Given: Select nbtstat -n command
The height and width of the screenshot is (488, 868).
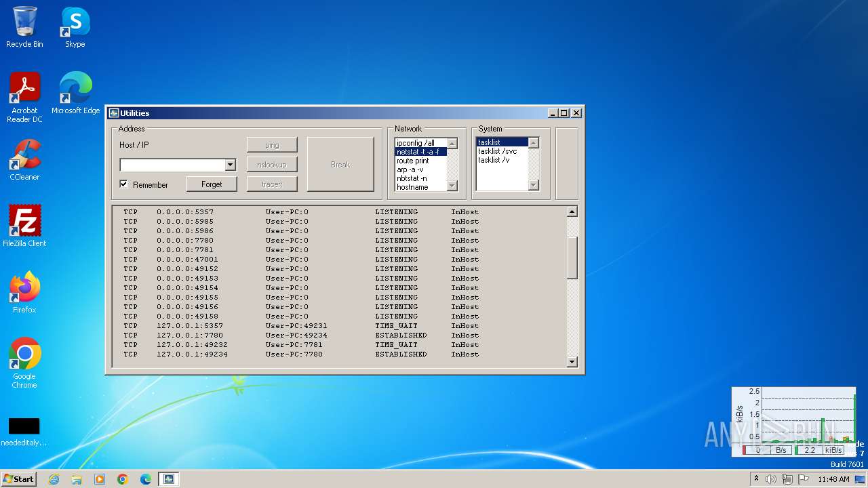Looking at the screenshot, I should pos(420,178).
